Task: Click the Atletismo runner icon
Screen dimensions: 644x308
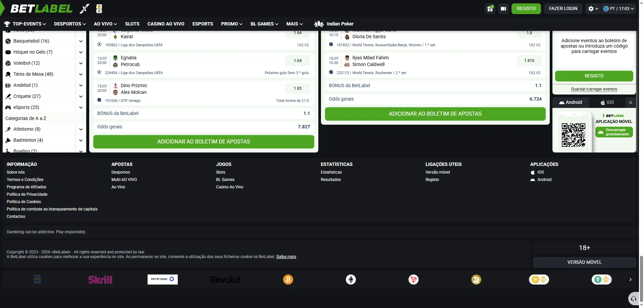Action: pos(8,129)
